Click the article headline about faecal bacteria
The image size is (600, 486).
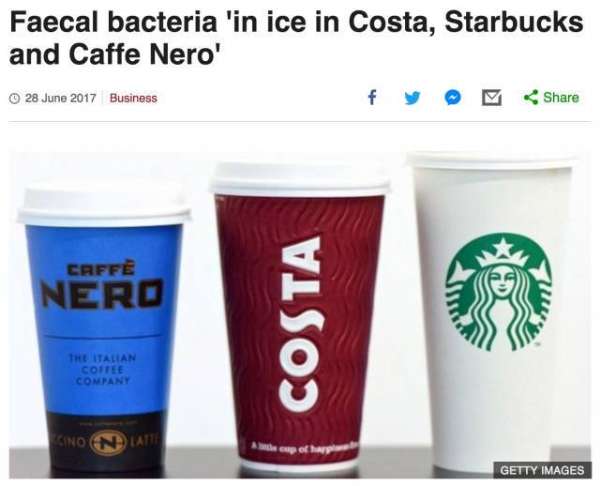[297, 38]
